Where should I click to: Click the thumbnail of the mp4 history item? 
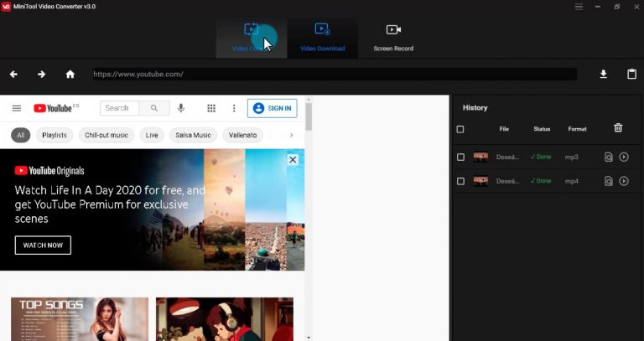(480, 181)
